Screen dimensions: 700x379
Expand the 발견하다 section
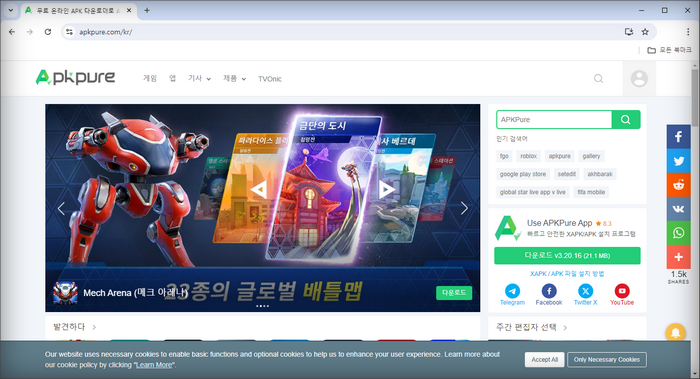click(x=75, y=327)
